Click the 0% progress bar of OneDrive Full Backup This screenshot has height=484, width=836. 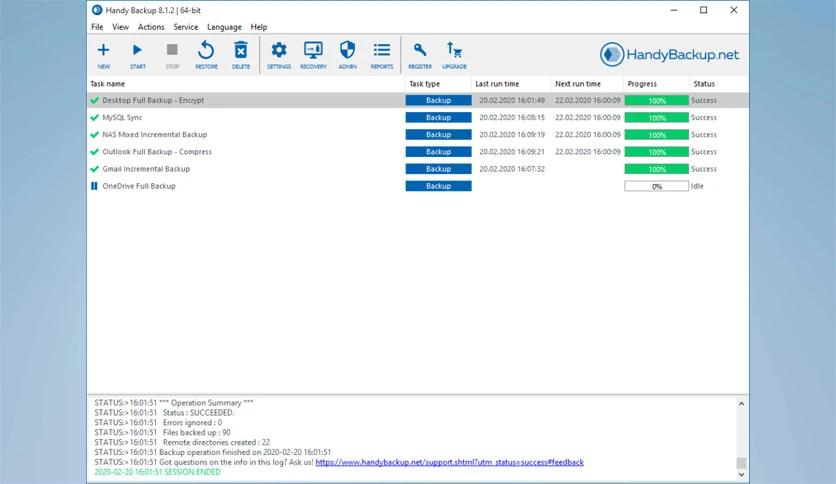656,186
